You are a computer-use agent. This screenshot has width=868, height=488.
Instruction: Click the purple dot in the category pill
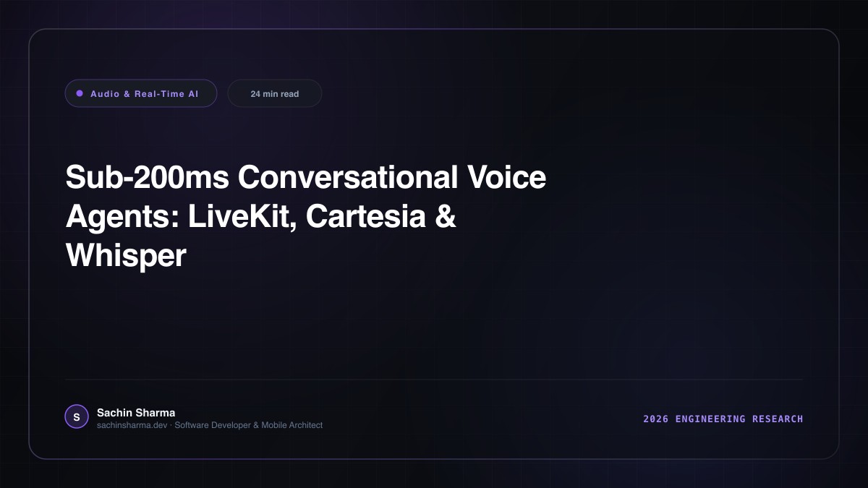tap(80, 93)
